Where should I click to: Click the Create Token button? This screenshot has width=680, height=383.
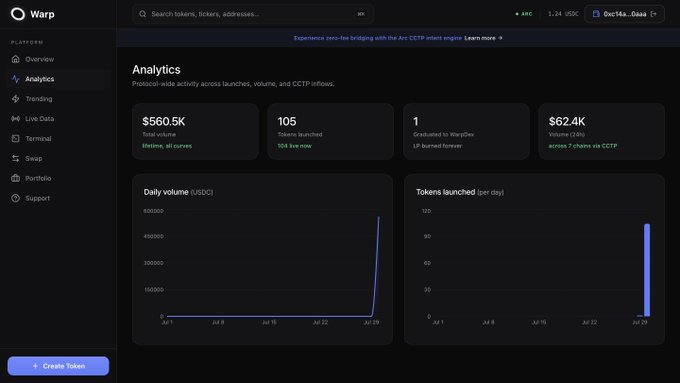(x=58, y=366)
